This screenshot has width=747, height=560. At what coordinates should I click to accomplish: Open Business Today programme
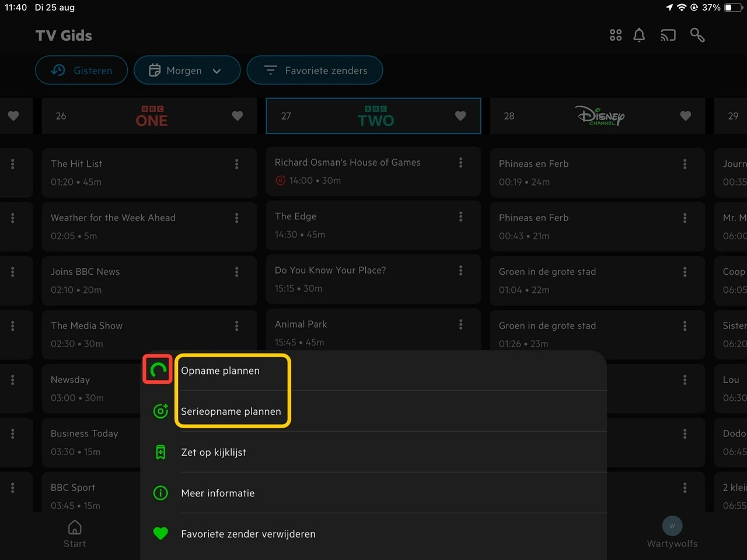91,442
